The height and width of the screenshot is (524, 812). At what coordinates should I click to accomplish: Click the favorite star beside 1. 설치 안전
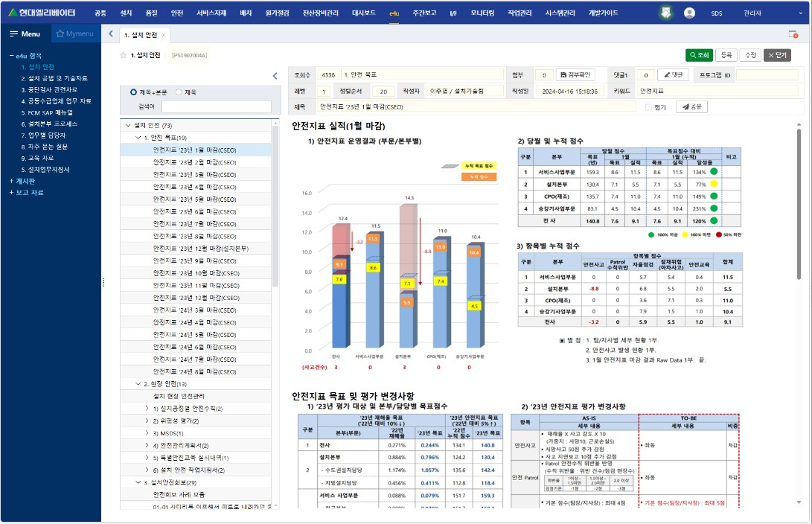pos(124,55)
